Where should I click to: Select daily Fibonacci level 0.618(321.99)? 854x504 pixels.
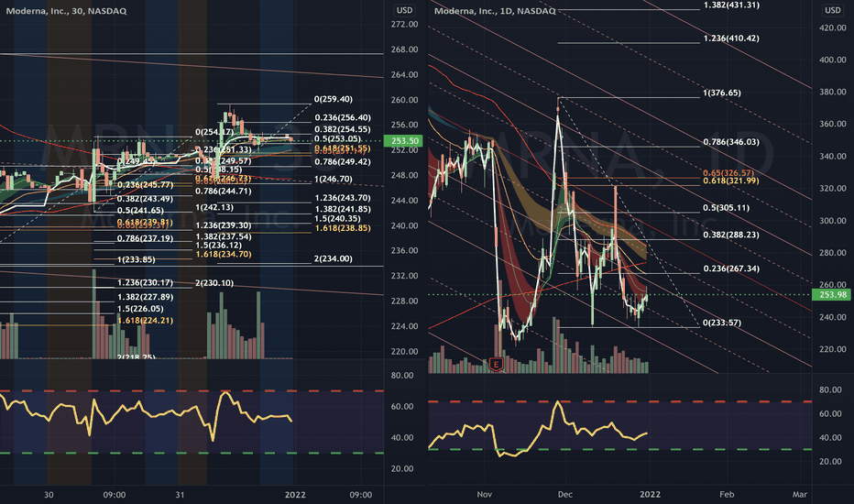coord(731,181)
